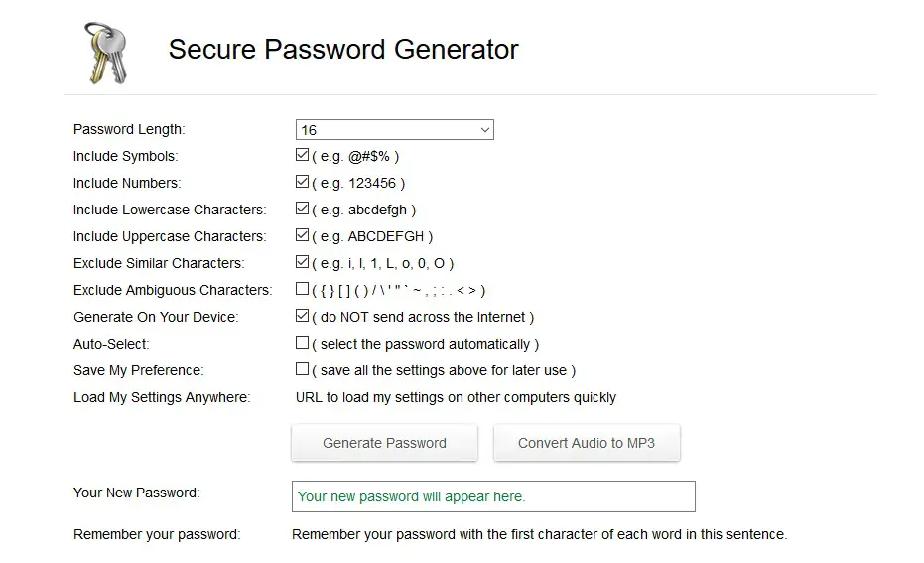Disable Exclude Similar Characters option

(302, 263)
